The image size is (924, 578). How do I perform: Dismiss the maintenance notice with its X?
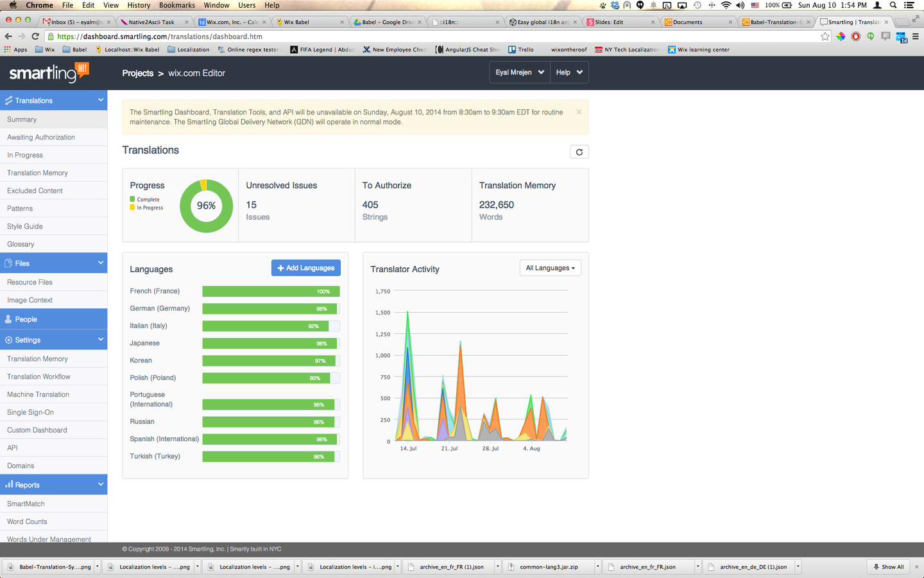pyautogui.click(x=579, y=112)
